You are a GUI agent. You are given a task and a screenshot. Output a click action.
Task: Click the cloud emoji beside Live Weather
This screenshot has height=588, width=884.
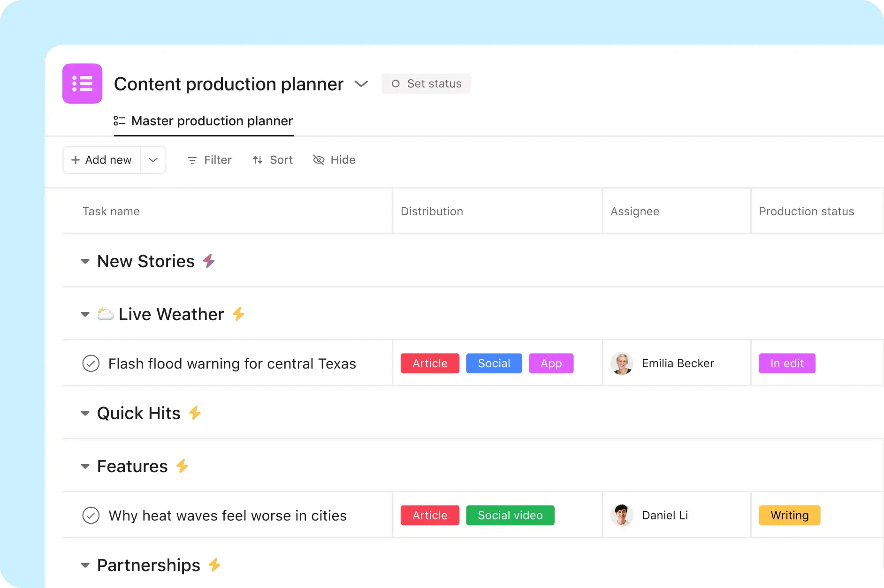(105, 314)
